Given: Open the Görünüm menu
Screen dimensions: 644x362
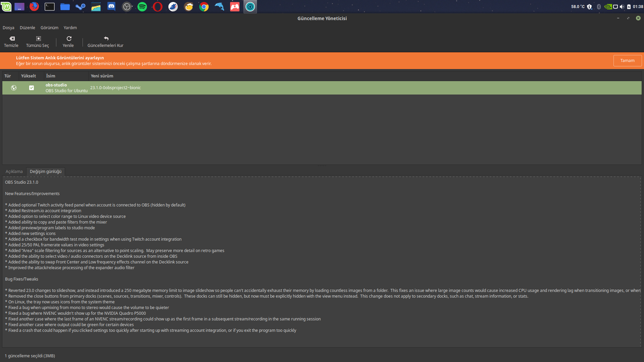Looking at the screenshot, I should click(x=49, y=28).
